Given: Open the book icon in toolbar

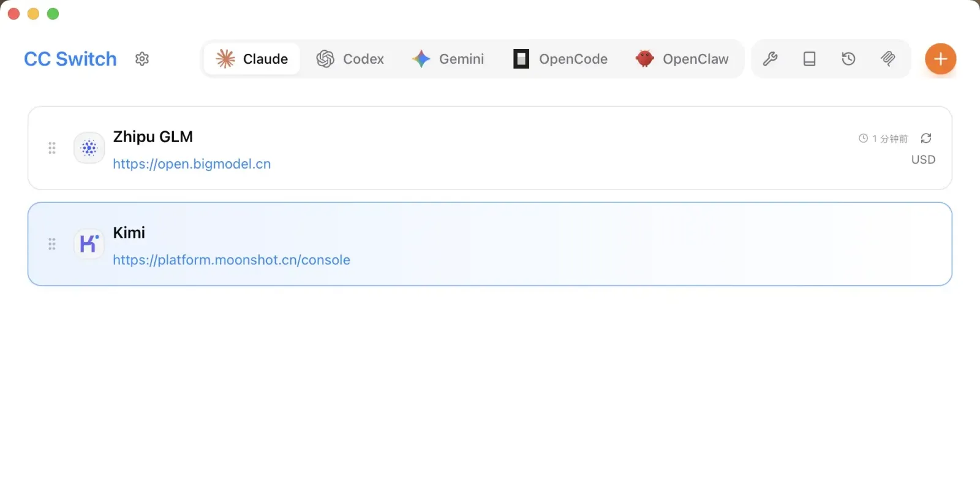Looking at the screenshot, I should (809, 59).
